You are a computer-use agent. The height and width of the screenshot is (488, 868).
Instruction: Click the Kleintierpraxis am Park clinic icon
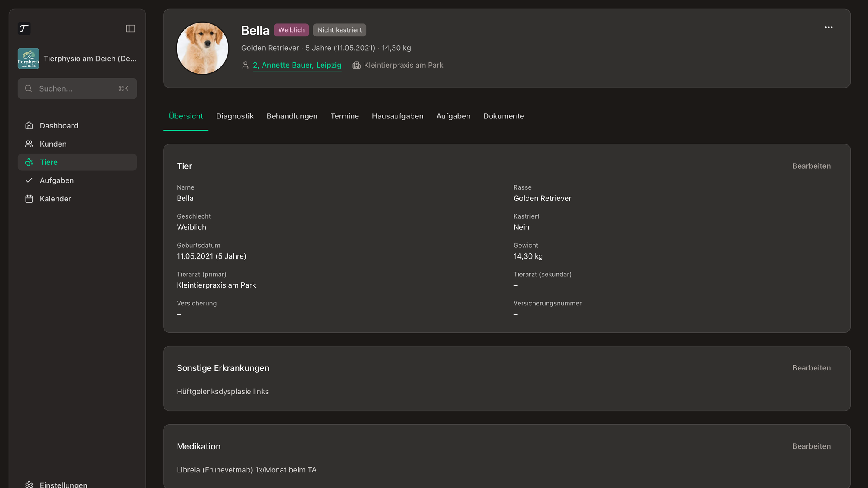pos(356,65)
